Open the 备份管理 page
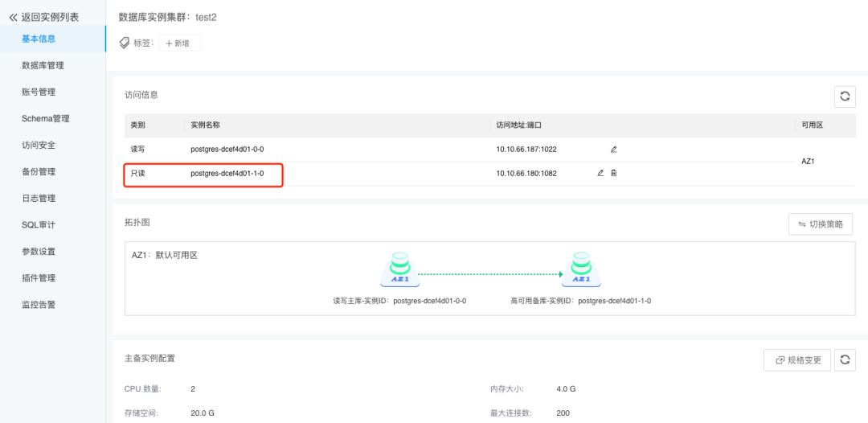The image size is (868, 423). (39, 171)
